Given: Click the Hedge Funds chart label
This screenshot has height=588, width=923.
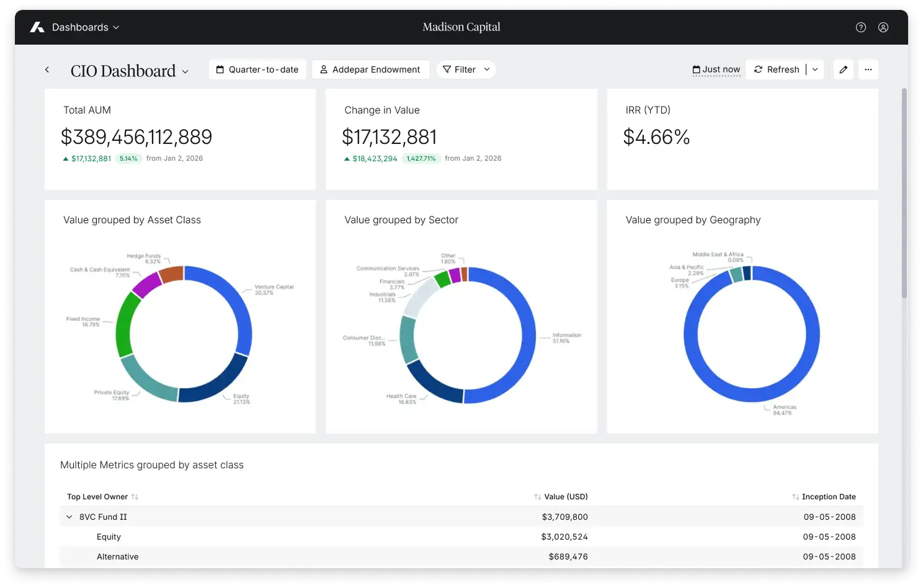Looking at the screenshot, I should tap(144, 259).
